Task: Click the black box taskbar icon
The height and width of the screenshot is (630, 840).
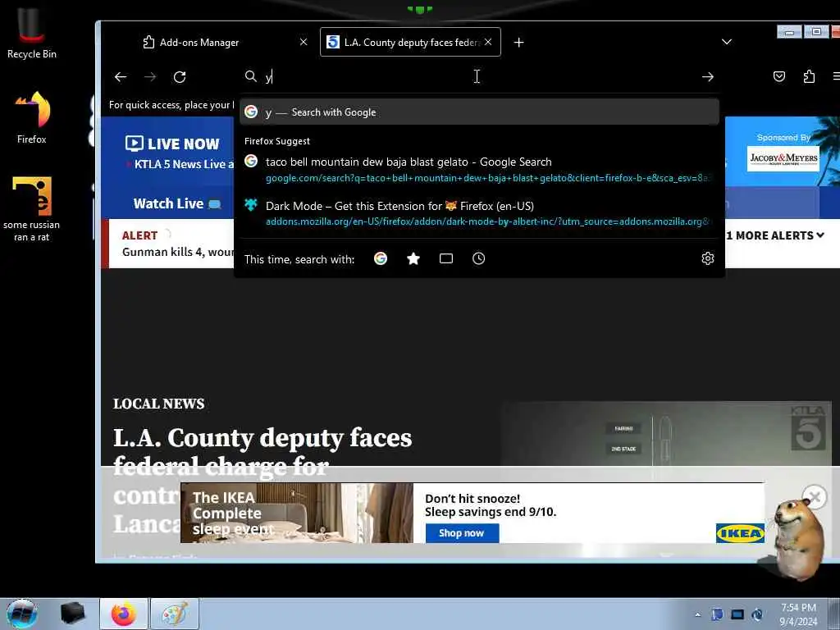Action: pyautogui.click(x=73, y=614)
